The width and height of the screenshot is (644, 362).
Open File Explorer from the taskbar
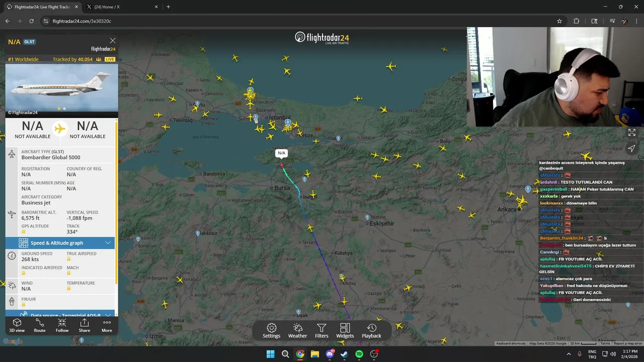pyautogui.click(x=315, y=354)
